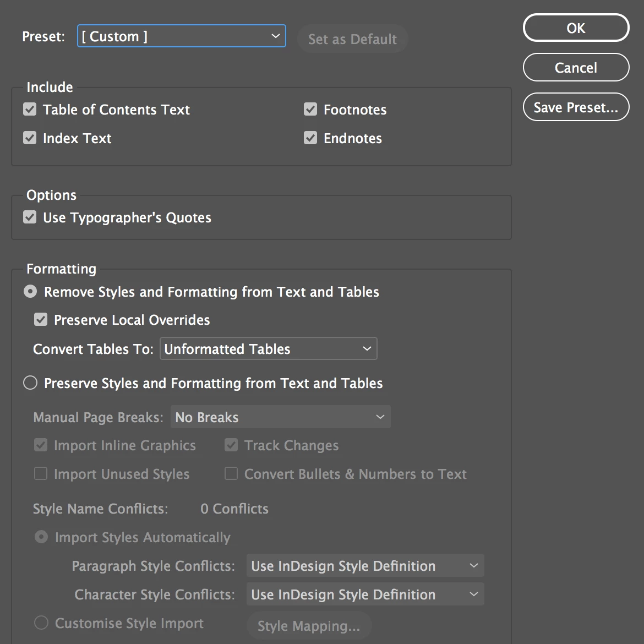
Task: Expand the Convert Tables To dropdown
Action: point(269,349)
